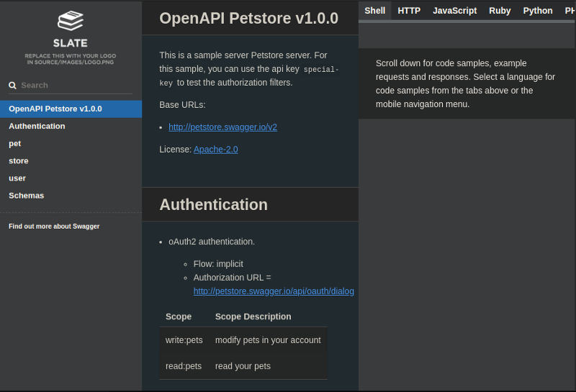The image size is (576, 392).
Task: Select OpenAPI Petstore v1.0.0 in sidebar
Action: click(x=55, y=109)
